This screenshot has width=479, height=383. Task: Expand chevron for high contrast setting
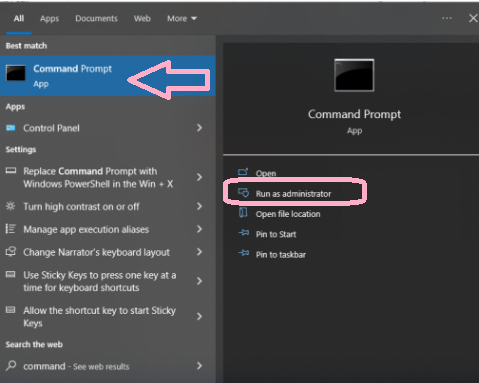[199, 206]
